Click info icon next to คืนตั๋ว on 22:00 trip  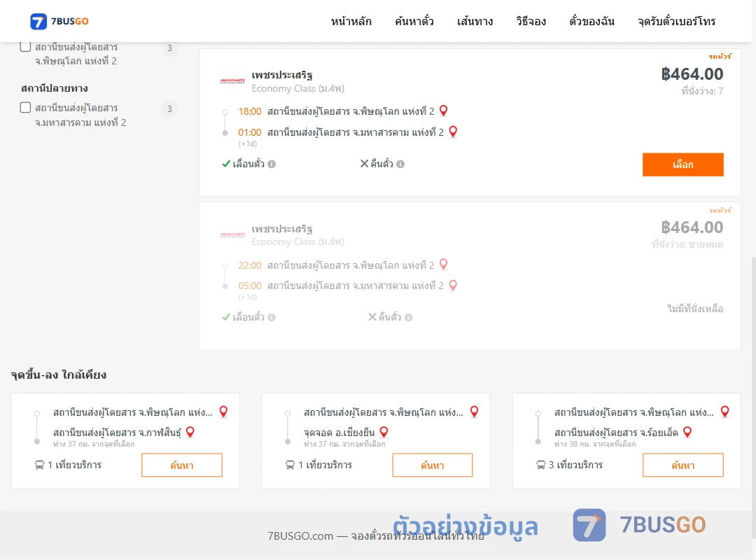tap(408, 317)
